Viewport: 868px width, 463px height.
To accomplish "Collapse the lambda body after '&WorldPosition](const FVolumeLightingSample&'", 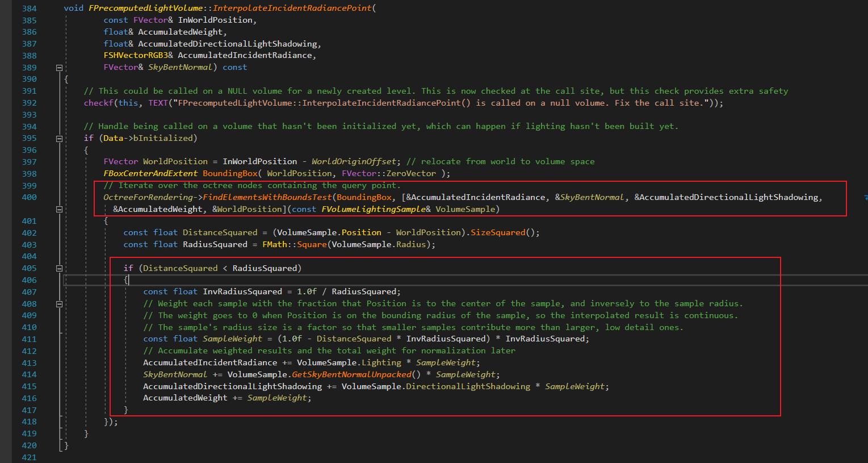I will (58, 209).
